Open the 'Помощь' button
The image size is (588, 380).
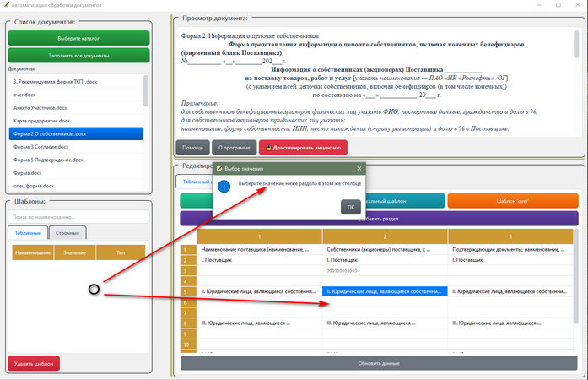point(192,148)
